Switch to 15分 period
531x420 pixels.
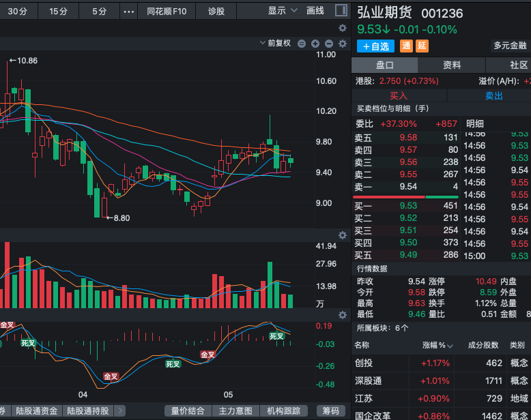[x=58, y=12]
